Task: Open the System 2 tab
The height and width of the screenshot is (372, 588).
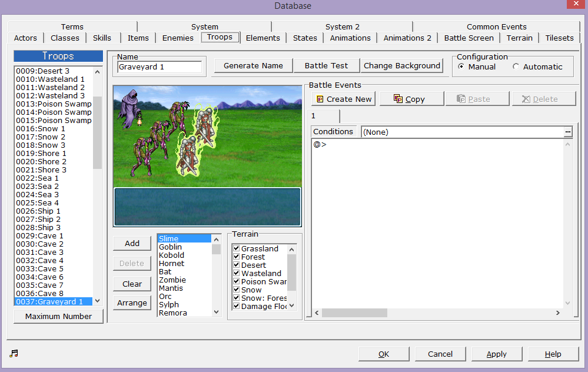Action: tap(343, 26)
